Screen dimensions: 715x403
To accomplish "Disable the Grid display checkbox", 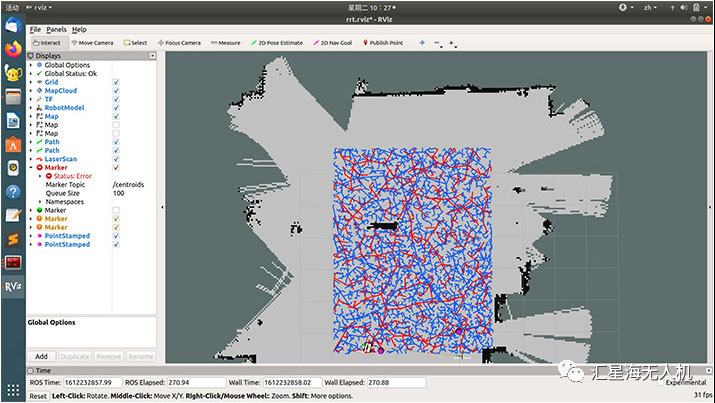I will 116,82.
